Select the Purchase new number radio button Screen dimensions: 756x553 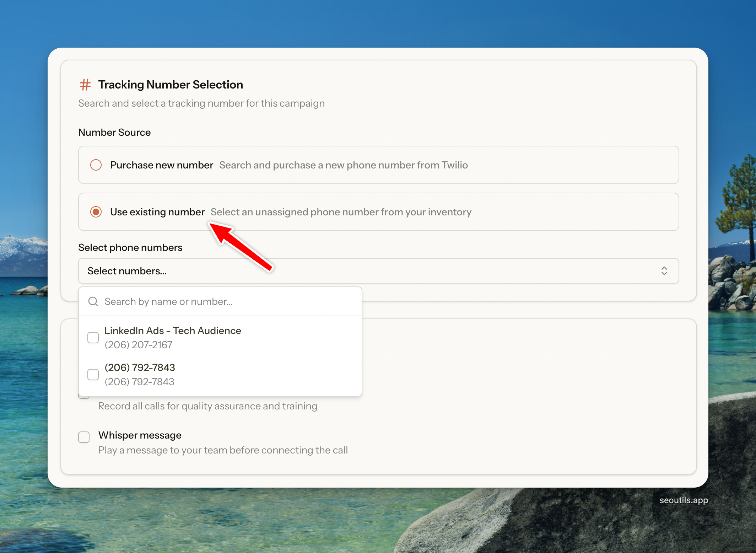[x=96, y=165]
